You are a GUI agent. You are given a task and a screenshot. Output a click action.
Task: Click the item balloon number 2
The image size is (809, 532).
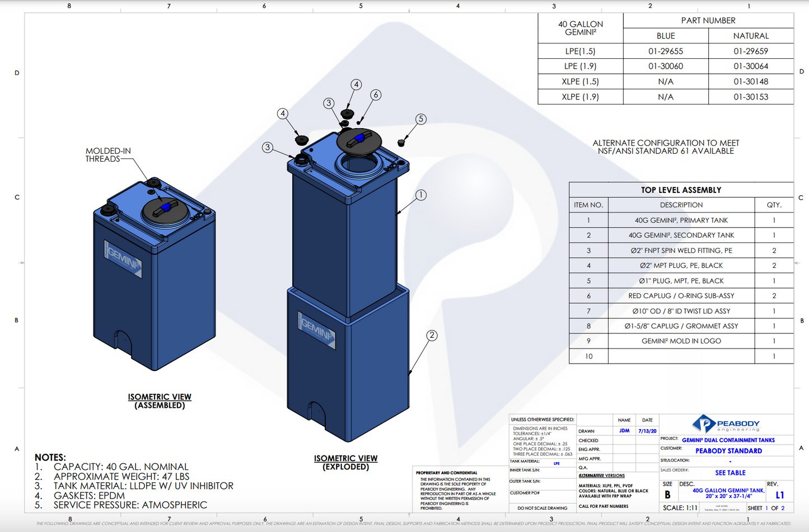pos(432,335)
